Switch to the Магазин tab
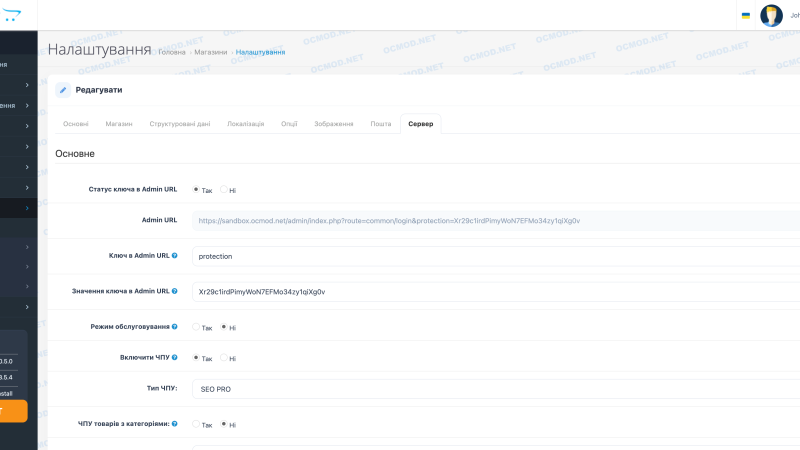 [x=119, y=124]
